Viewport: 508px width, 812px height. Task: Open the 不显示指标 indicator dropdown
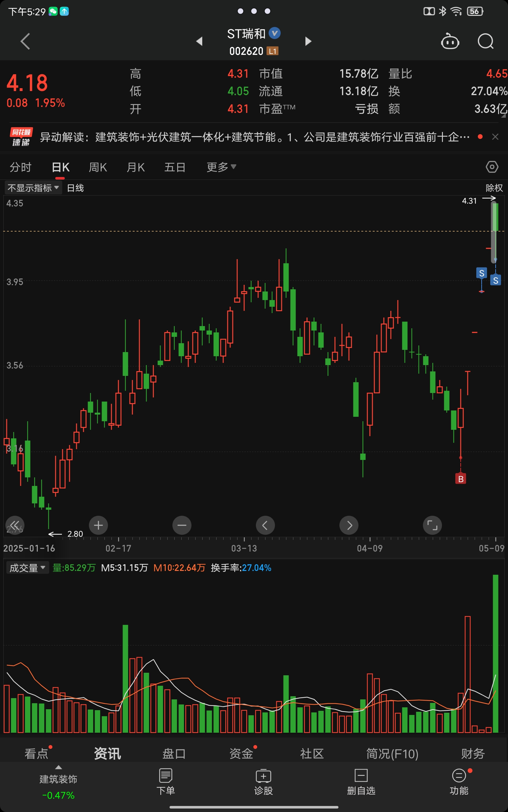33,188
